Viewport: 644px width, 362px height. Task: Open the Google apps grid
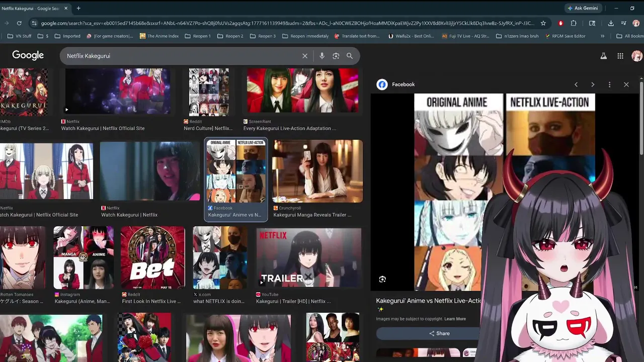point(620,56)
